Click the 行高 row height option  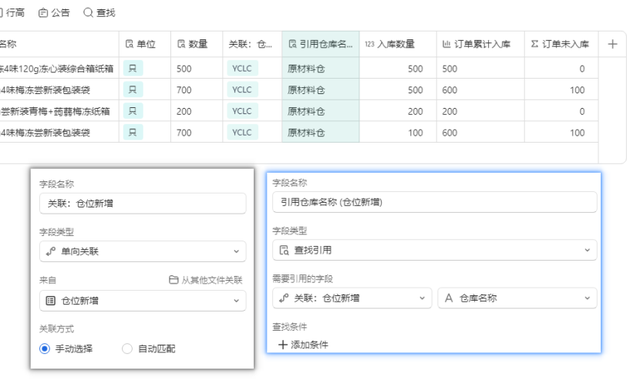pos(12,13)
